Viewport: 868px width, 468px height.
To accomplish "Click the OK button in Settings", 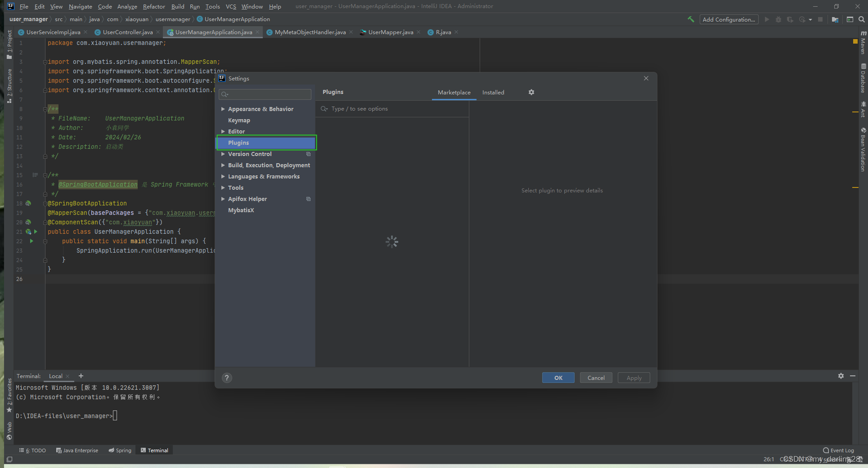I will pos(558,378).
